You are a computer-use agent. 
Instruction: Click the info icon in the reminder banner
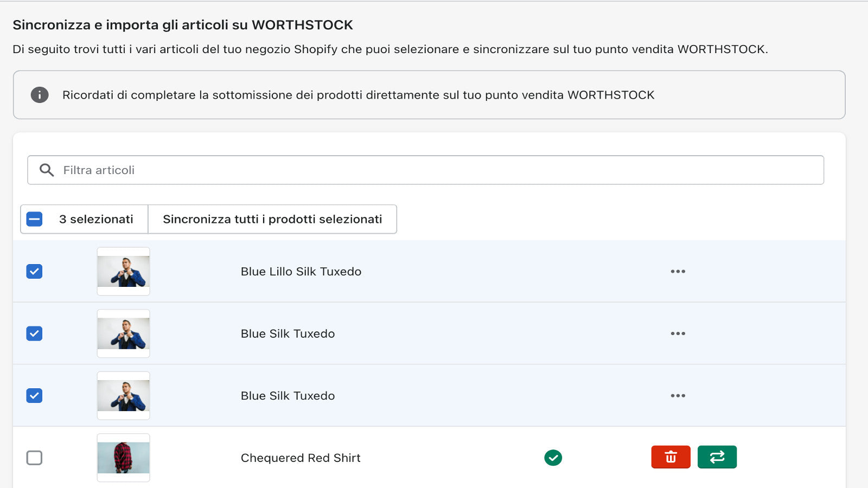(x=40, y=95)
